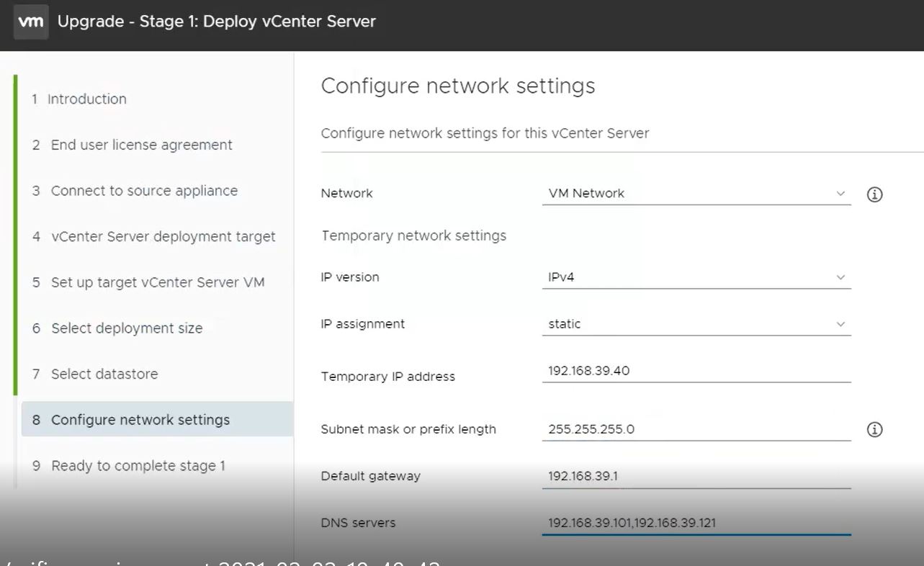Go to step 7 Select datastore
The height and width of the screenshot is (566, 924).
pyautogui.click(x=95, y=374)
